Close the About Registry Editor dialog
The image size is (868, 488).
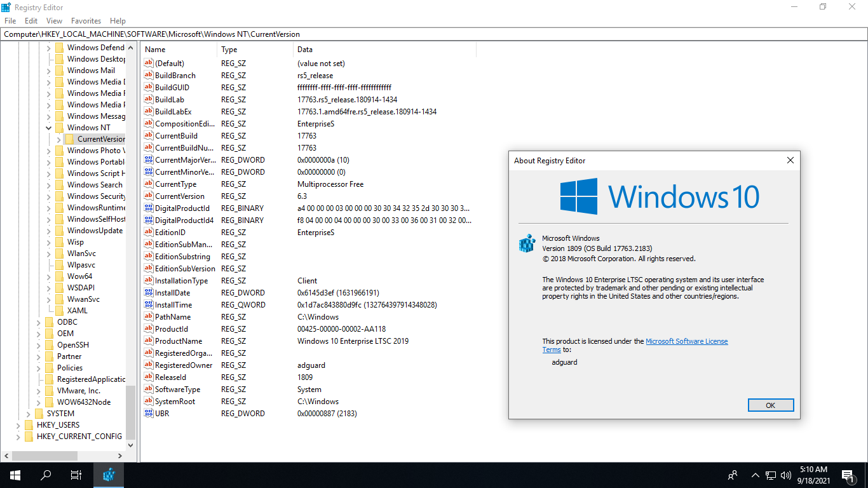tap(790, 161)
